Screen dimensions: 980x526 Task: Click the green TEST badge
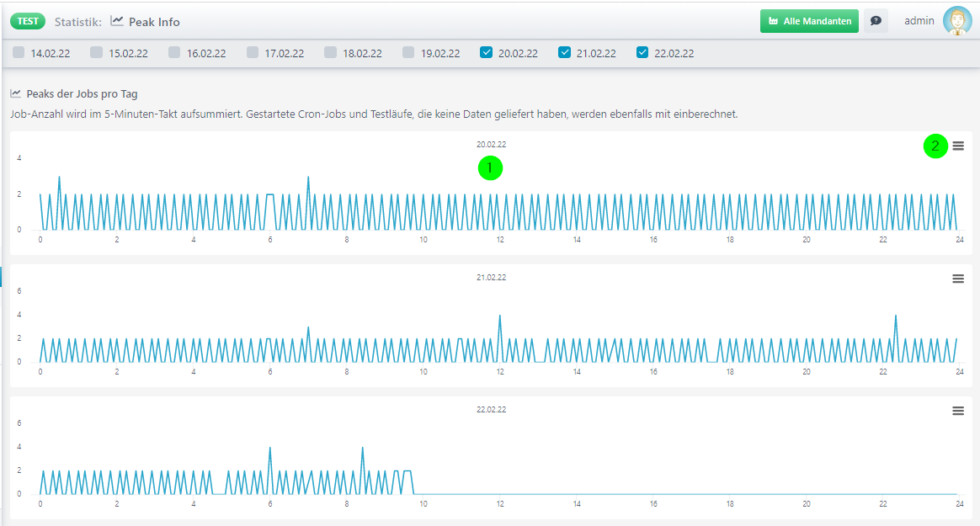[x=28, y=21]
